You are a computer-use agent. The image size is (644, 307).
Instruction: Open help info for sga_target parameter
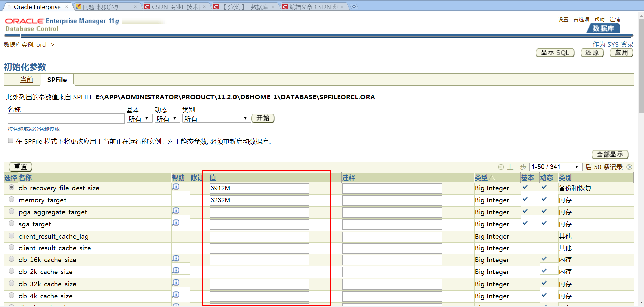175,222
